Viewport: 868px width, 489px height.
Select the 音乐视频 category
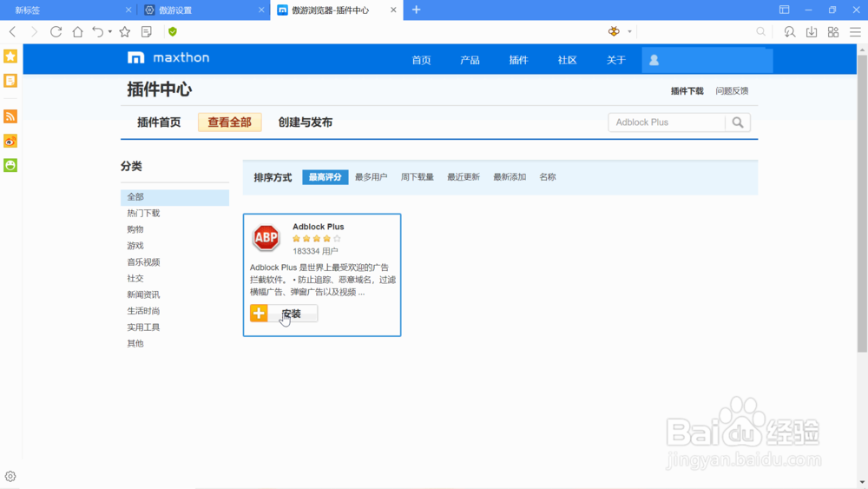143,262
